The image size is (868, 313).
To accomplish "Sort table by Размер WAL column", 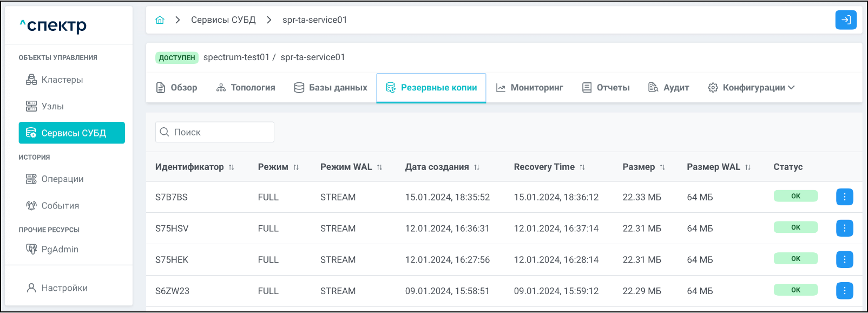I will (748, 167).
